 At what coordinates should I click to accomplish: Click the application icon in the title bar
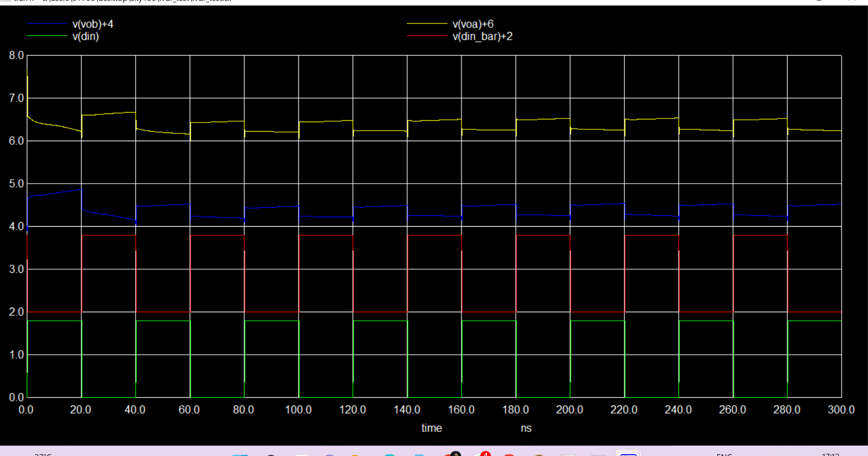pyautogui.click(x=5, y=1)
